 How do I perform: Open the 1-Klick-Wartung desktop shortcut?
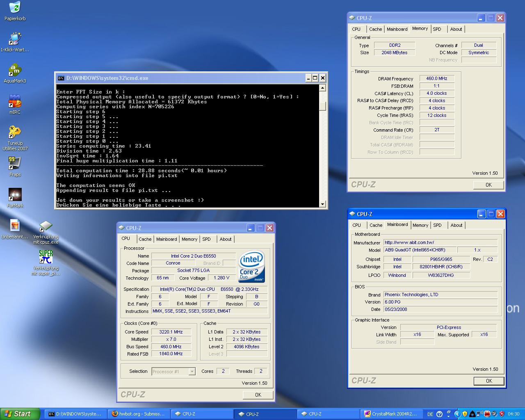pyautogui.click(x=15, y=39)
